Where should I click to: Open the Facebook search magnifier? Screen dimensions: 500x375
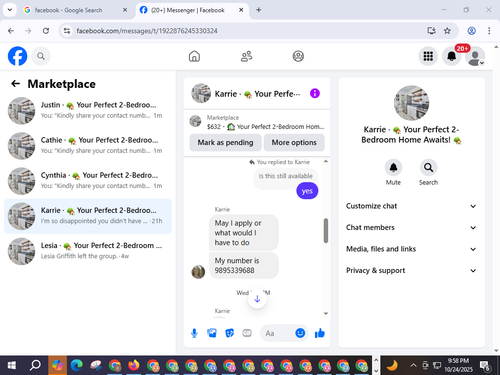41,56
